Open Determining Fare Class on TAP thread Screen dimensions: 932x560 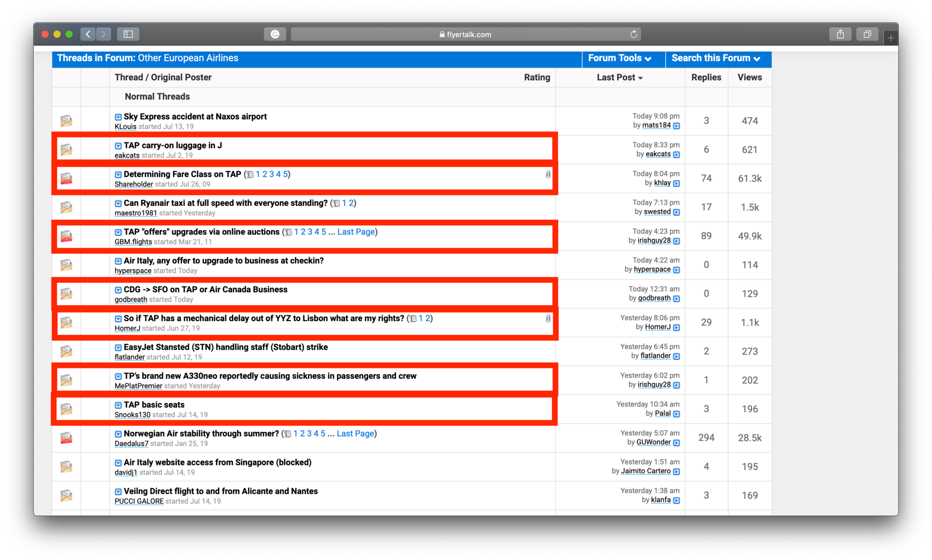click(182, 174)
